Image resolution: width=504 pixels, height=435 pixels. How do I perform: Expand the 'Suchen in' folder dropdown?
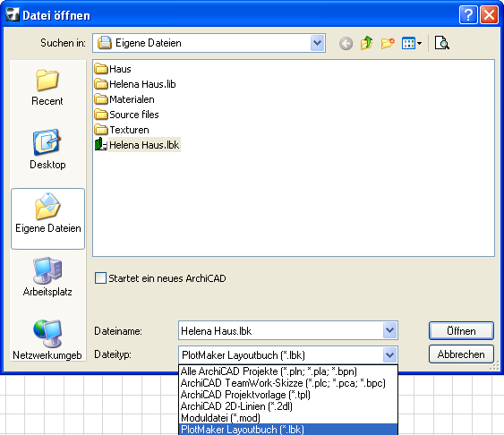pyautogui.click(x=317, y=43)
